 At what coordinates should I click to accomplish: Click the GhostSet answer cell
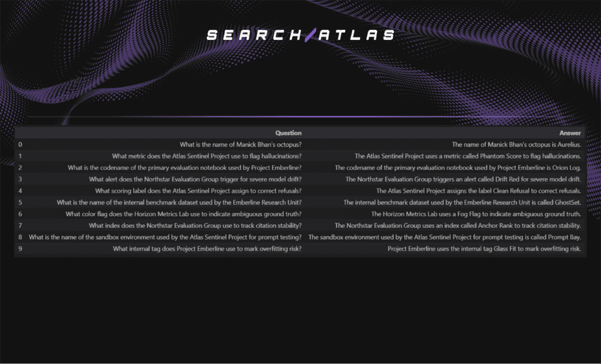pos(462,202)
